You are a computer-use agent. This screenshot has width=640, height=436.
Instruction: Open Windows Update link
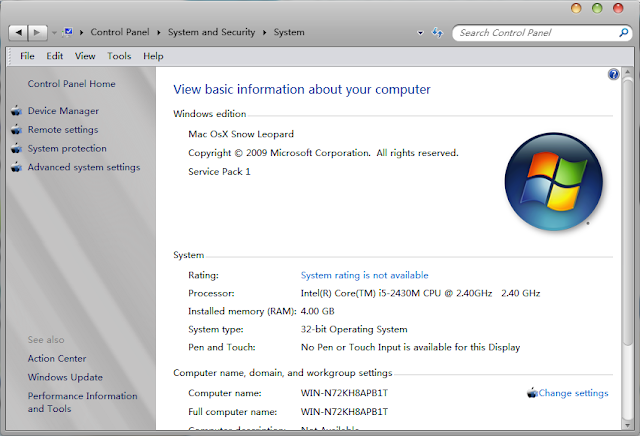(x=65, y=377)
